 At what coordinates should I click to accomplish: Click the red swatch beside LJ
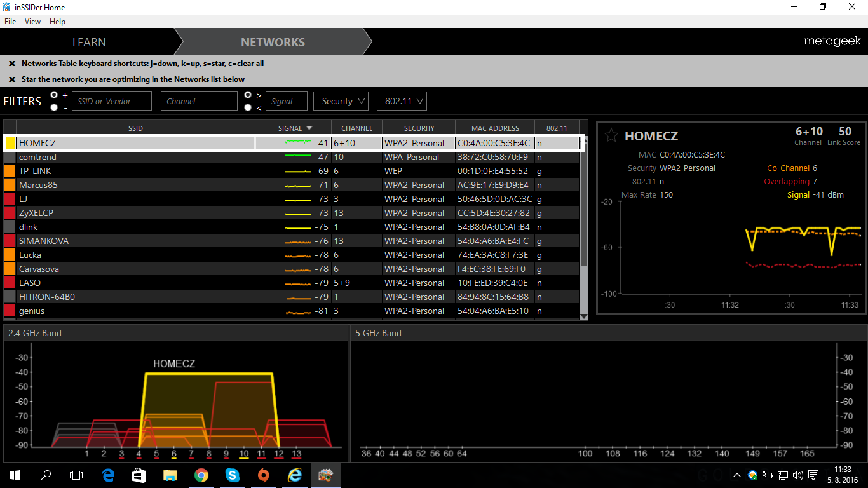click(x=10, y=199)
